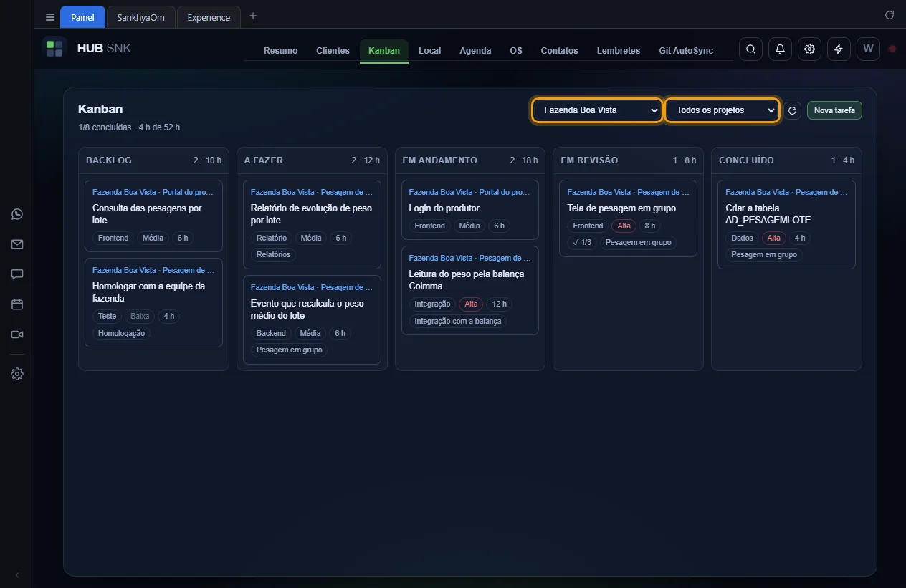
Task: Switch to the Painel tab
Action: pyautogui.click(x=82, y=17)
